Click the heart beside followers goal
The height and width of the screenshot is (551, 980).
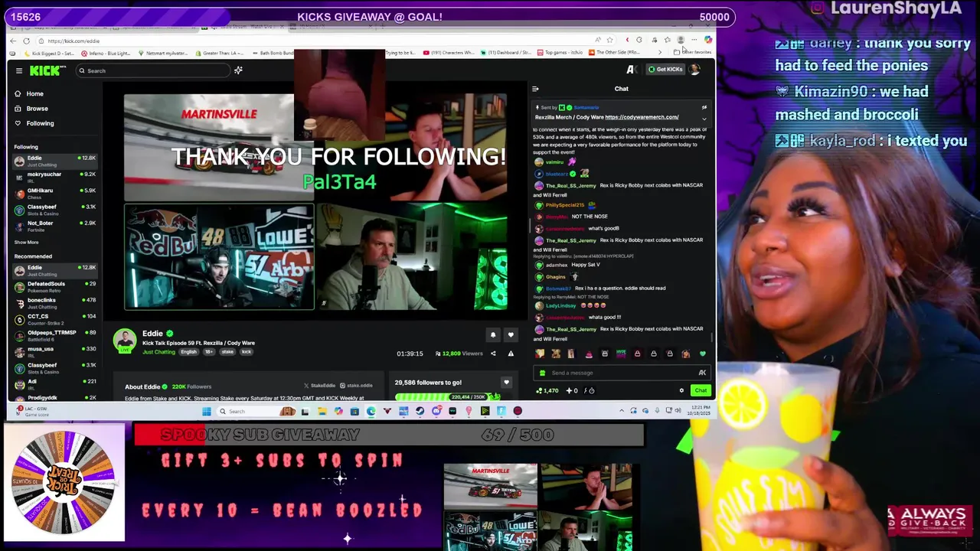[x=506, y=382]
